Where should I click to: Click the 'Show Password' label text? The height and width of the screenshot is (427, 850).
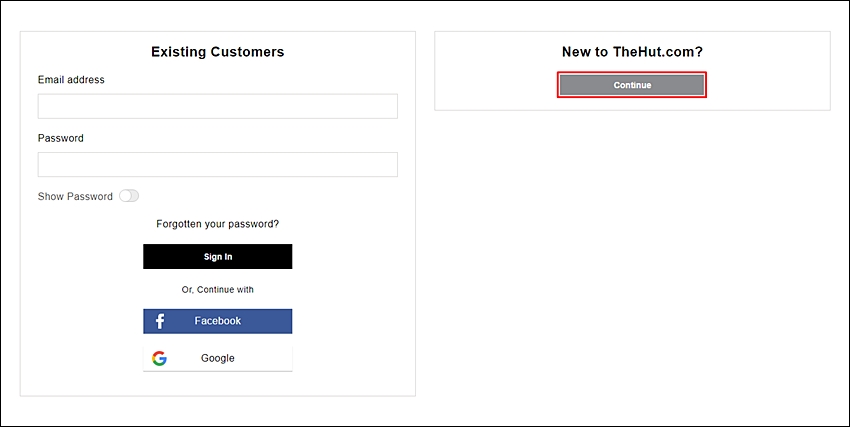pyautogui.click(x=75, y=197)
